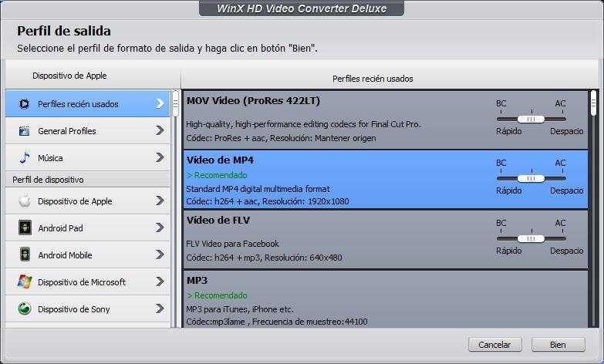Click Recomendado label under MP3
This screenshot has height=364, width=604.
tap(217, 295)
